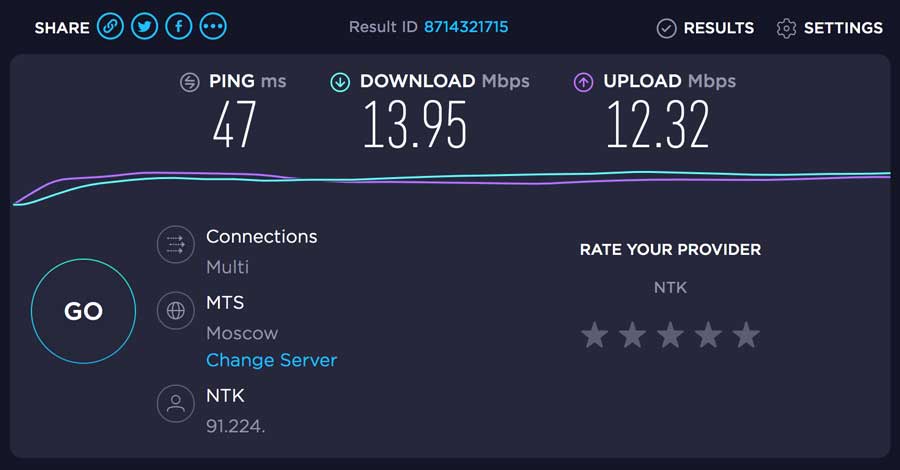Rate provider NTK one star
The height and width of the screenshot is (470, 900).
[595, 335]
